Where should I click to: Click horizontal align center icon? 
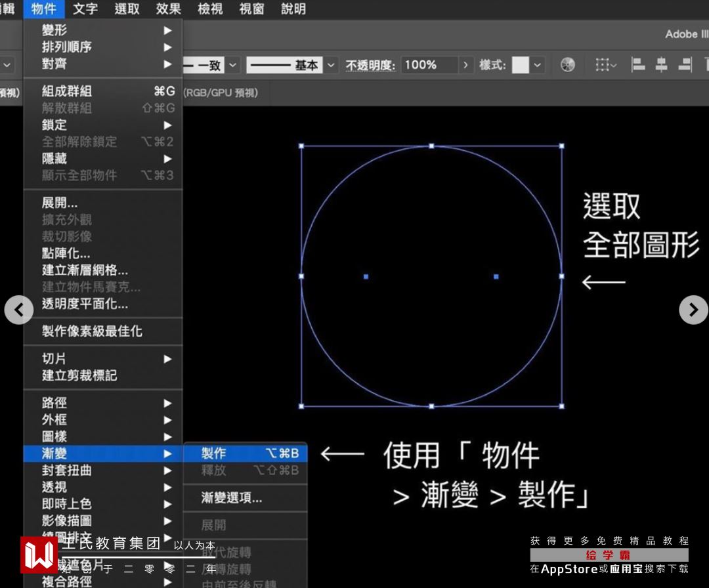click(x=662, y=65)
